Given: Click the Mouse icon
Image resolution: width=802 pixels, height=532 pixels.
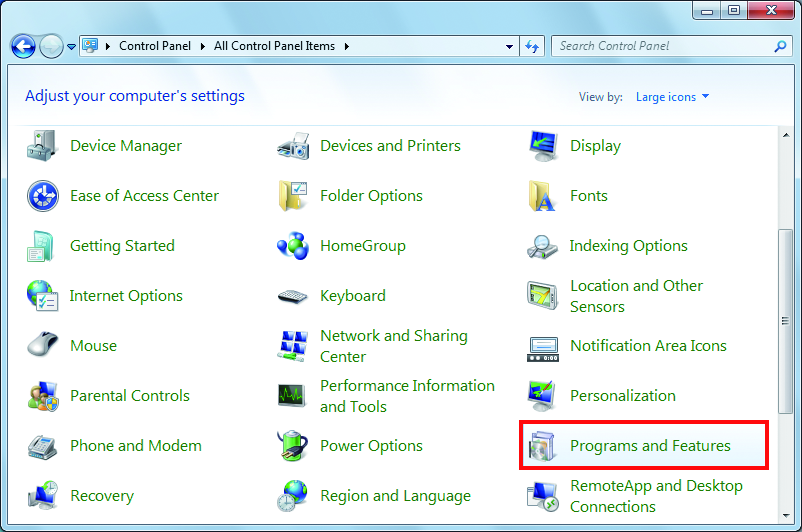Looking at the screenshot, I should pos(43,346).
